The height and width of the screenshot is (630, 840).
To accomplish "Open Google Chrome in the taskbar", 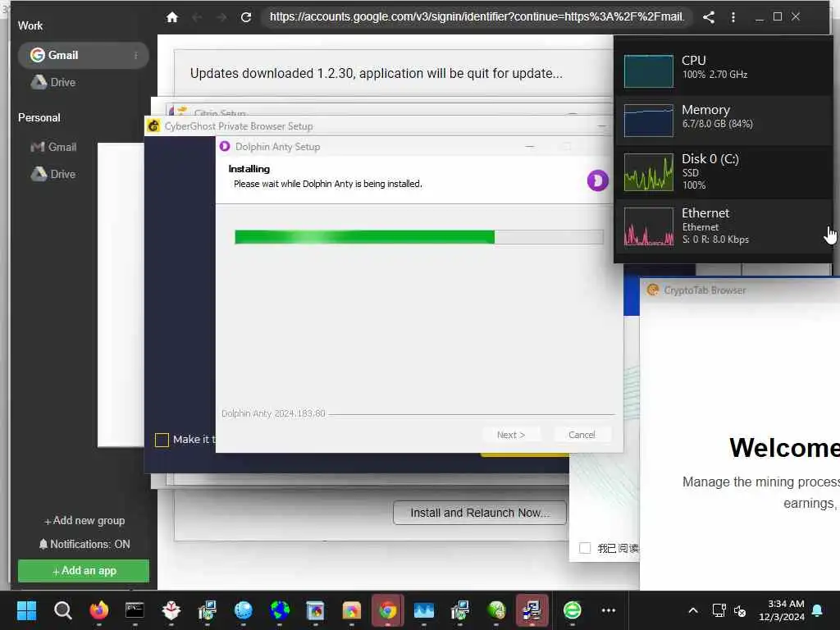I will click(388, 610).
